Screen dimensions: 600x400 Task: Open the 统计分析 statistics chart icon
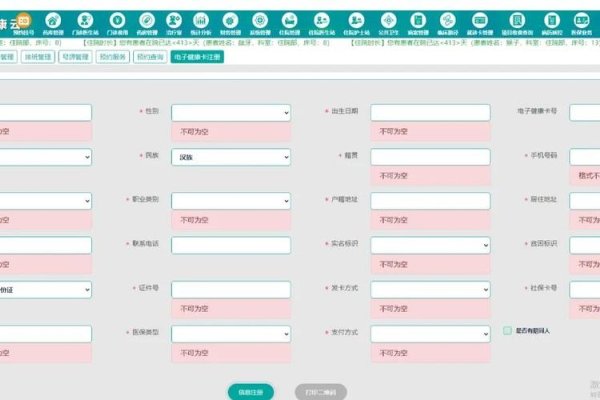[x=201, y=24]
